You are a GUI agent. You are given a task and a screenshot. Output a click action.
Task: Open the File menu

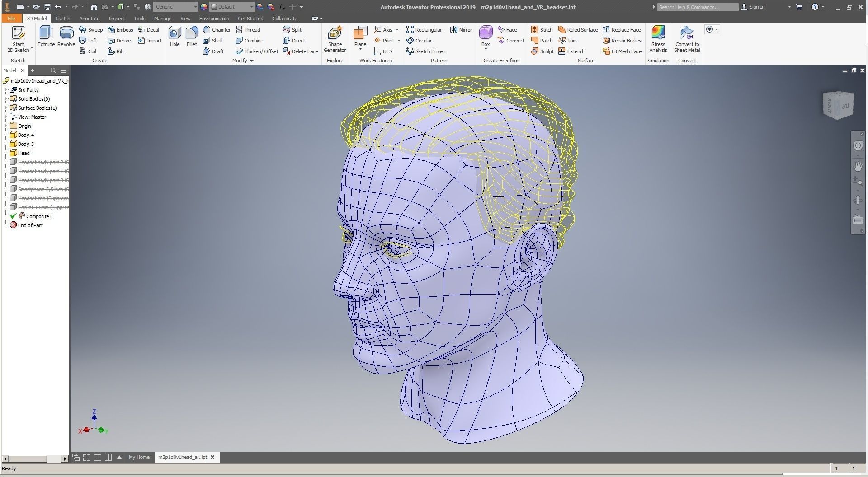point(11,19)
